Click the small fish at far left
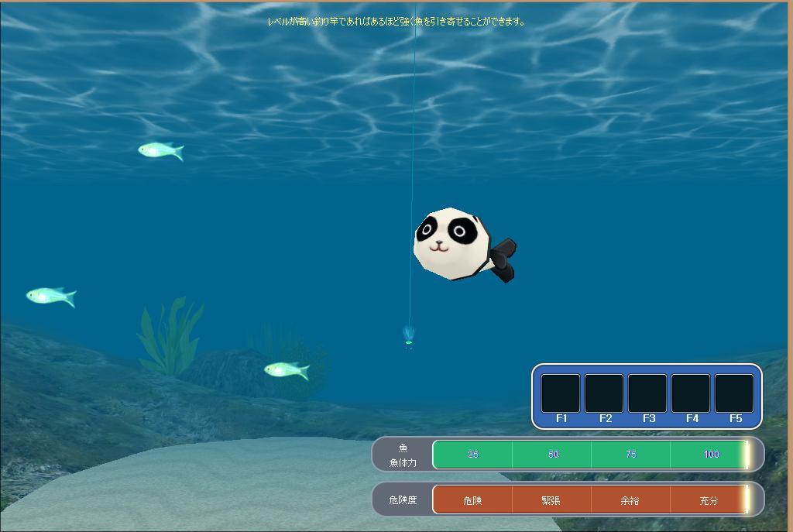793x532 pixels. pos(51,296)
